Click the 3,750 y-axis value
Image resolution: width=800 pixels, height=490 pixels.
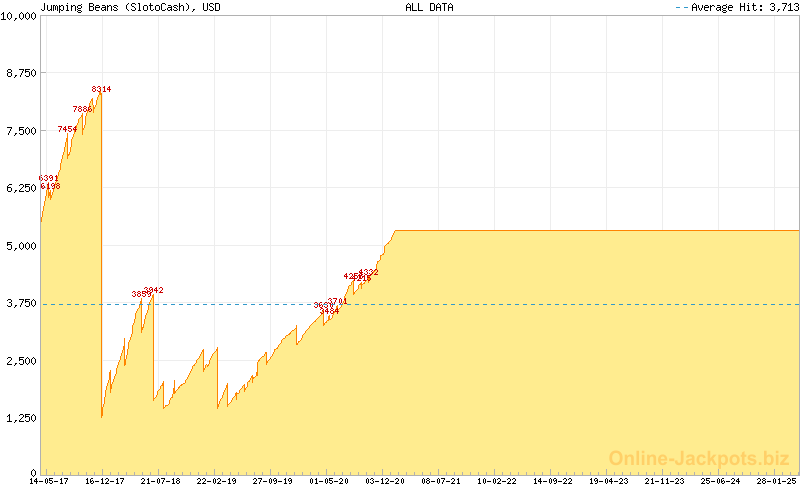21,303
